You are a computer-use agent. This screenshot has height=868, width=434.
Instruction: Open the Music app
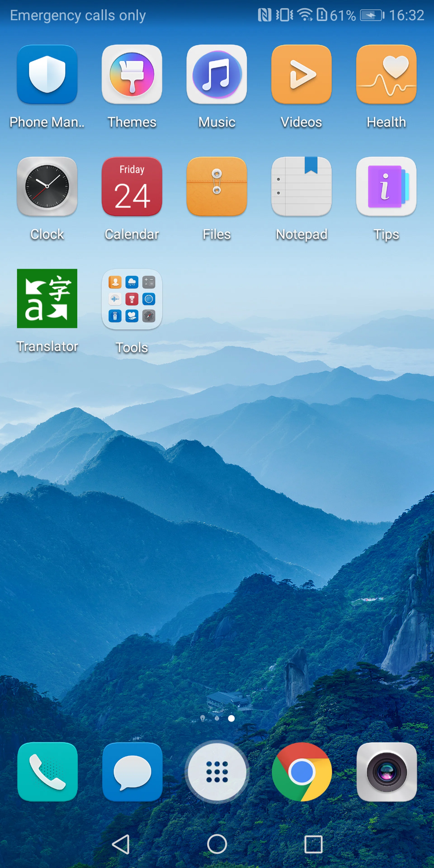pos(217,74)
